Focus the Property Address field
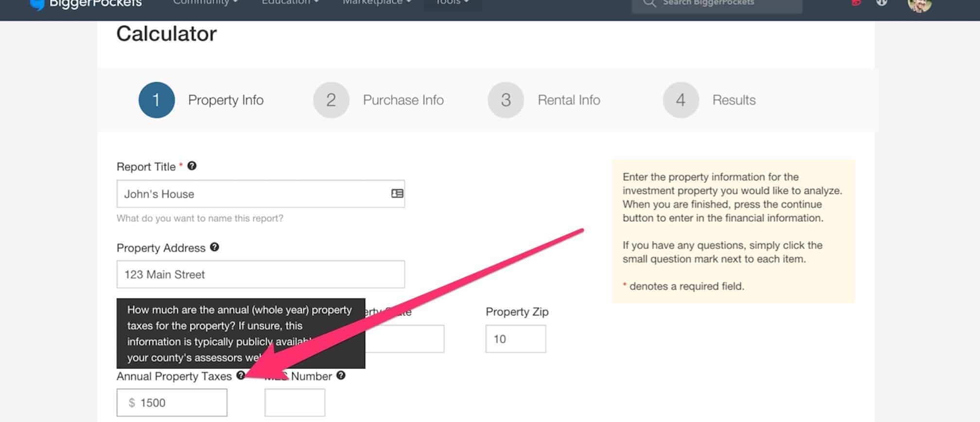 pos(261,274)
